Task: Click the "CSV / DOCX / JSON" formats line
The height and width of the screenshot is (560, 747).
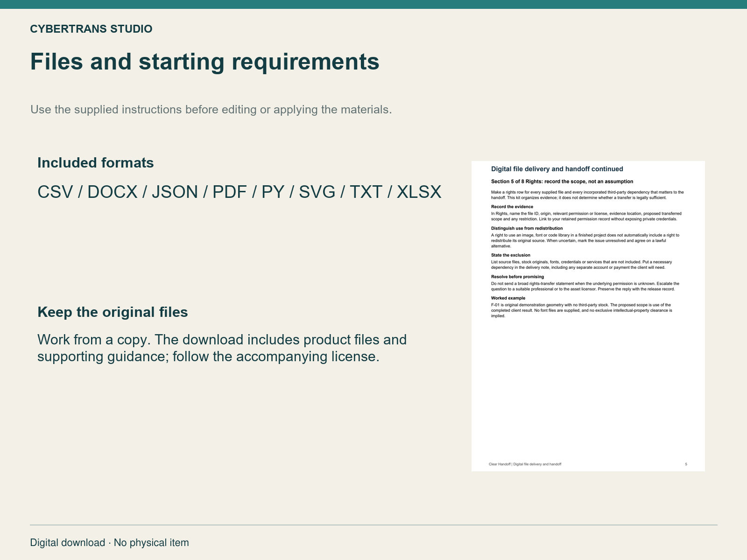Action: tap(239, 192)
